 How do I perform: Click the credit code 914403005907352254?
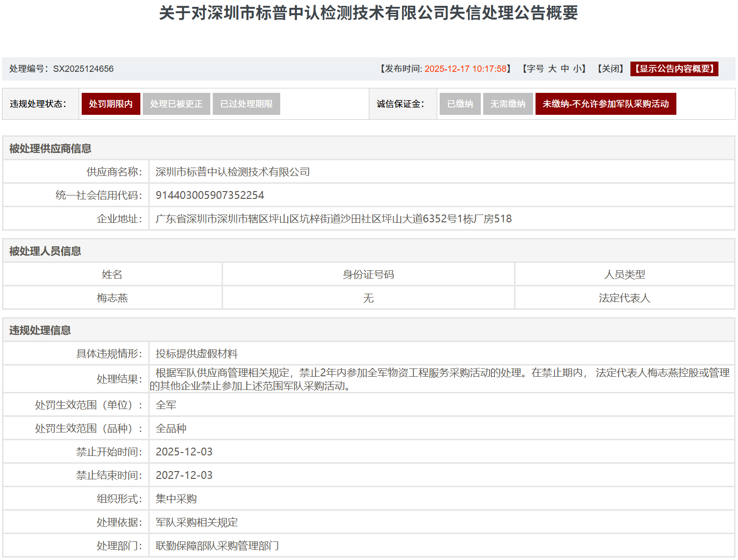pyautogui.click(x=210, y=195)
